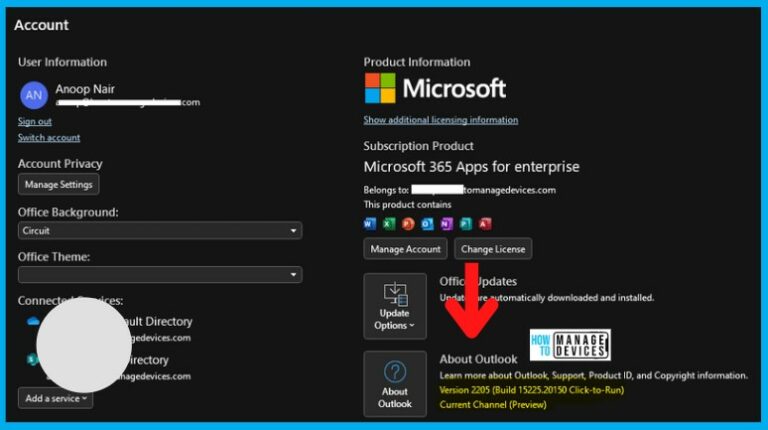
Task: Click the OneDrive cloud service icon
Action: 33,322
